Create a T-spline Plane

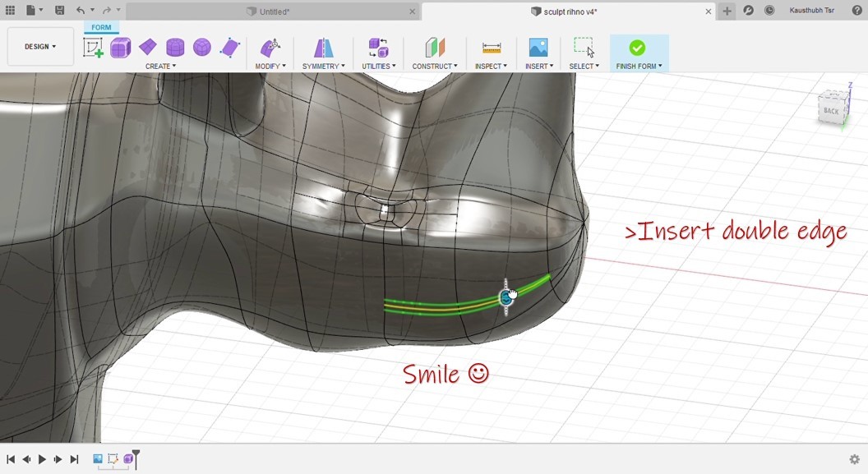(147, 48)
